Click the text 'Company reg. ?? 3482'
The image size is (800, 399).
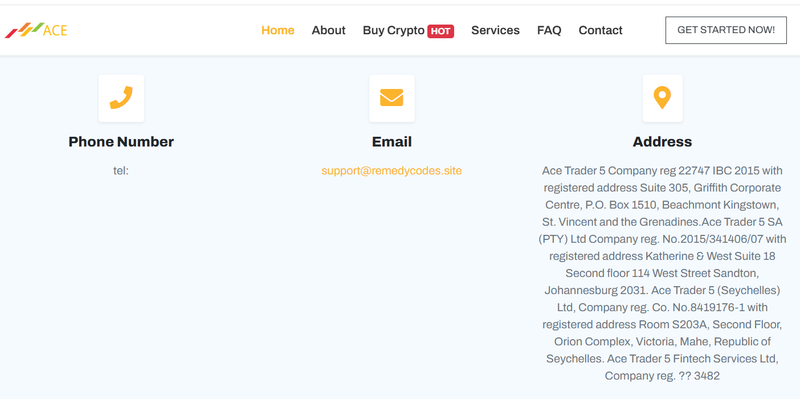[662, 376]
